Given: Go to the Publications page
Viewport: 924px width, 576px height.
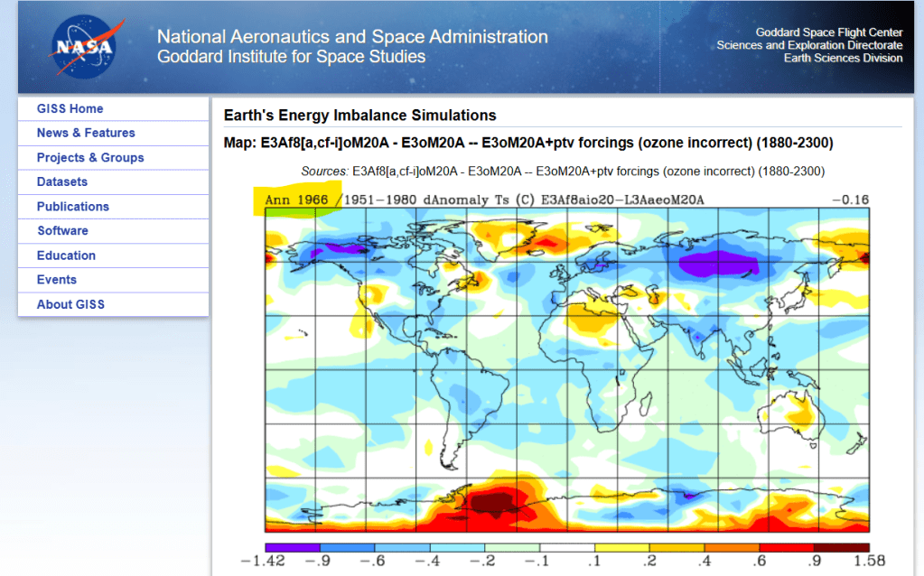Looking at the screenshot, I should coord(73,206).
